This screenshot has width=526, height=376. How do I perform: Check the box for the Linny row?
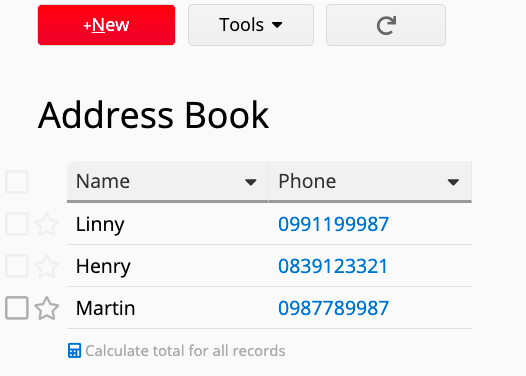coord(17,224)
